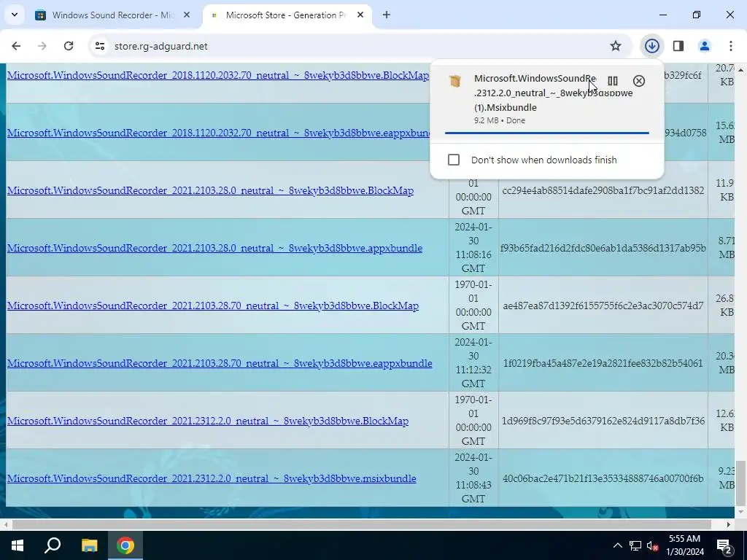Open File Explorer from taskbar

coord(89,545)
